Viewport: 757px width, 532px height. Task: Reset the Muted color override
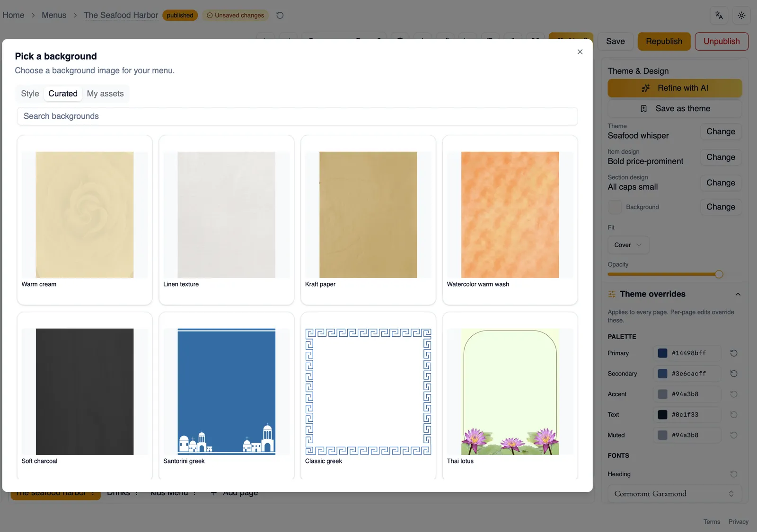(x=734, y=435)
